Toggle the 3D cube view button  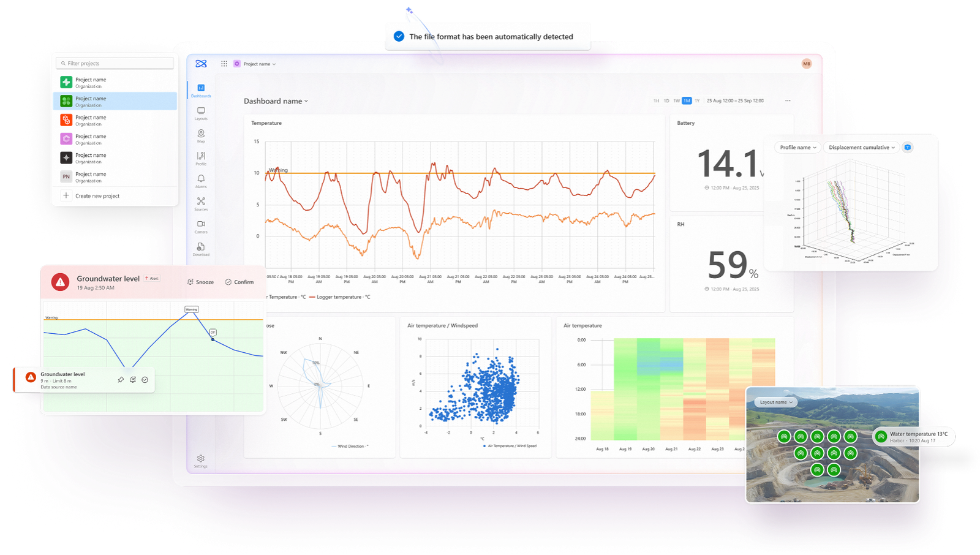[x=908, y=148]
